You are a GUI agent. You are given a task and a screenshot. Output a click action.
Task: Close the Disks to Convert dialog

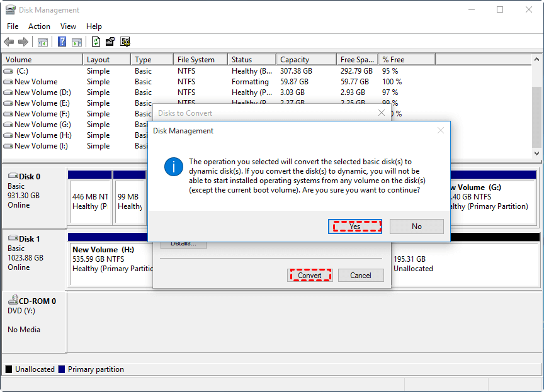pyautogui.click(x=382, y=113)
